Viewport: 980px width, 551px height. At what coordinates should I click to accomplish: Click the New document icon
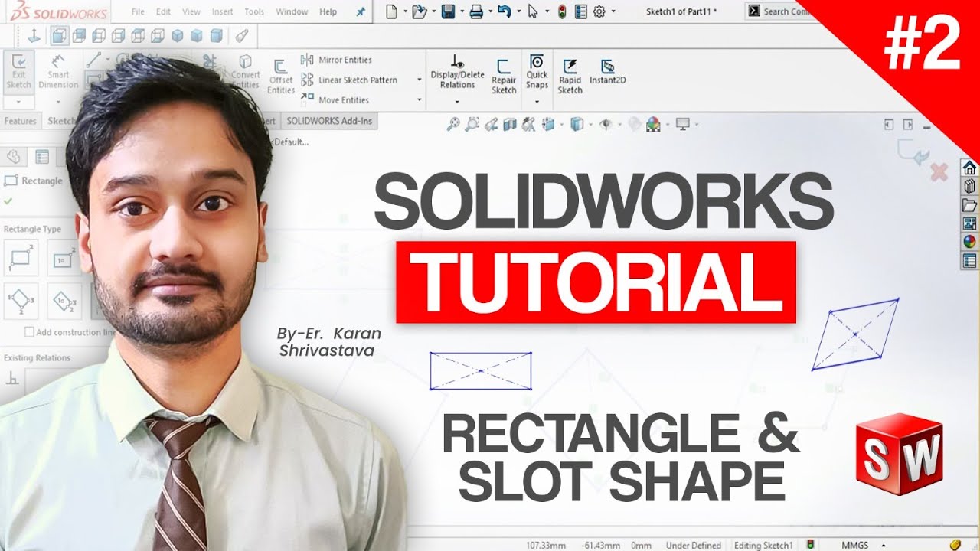click(391, 11)
